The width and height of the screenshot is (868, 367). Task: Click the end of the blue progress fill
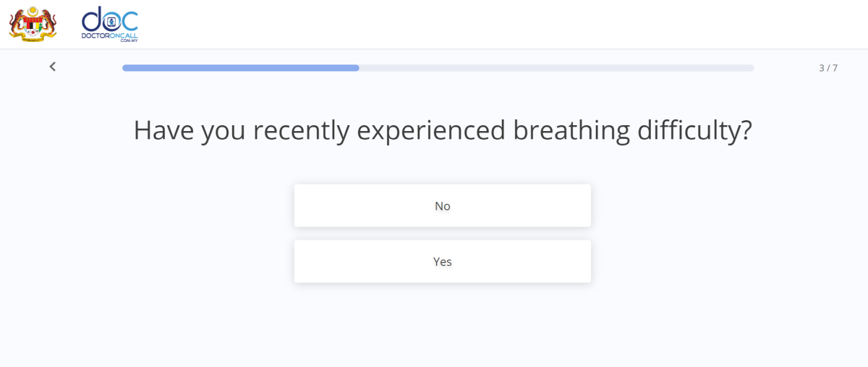(356, 68)
